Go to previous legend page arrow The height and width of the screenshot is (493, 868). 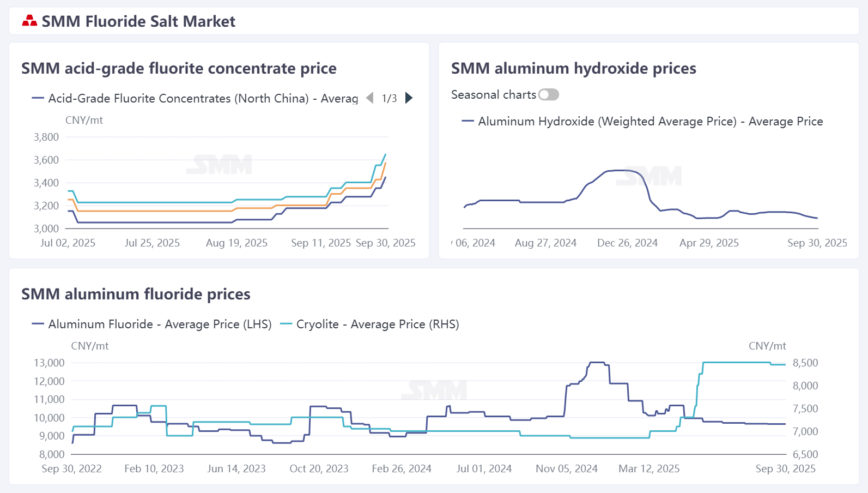[370, 98]
